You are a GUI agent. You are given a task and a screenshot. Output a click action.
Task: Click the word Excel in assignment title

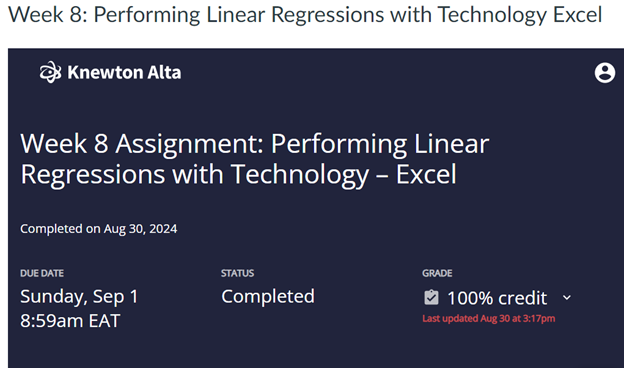(426, 175)
